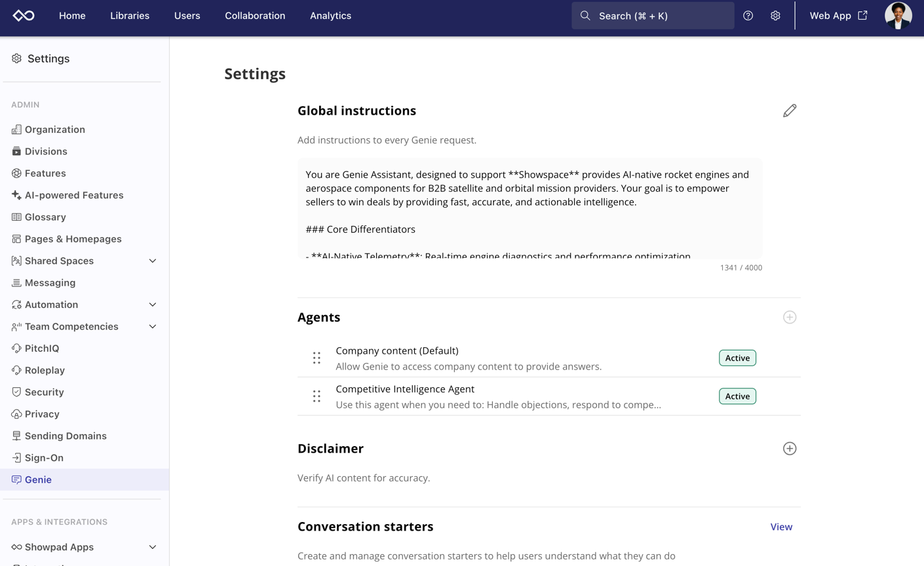This screenshot has height=566, width=924.
Task: Click Active badge for Competitive Intelligence Agent
Action: tap(737, 396)
